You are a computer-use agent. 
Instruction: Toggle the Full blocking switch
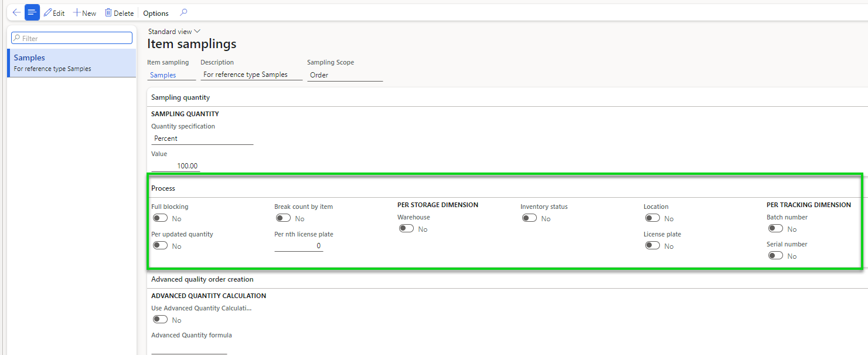pos(160,218)
